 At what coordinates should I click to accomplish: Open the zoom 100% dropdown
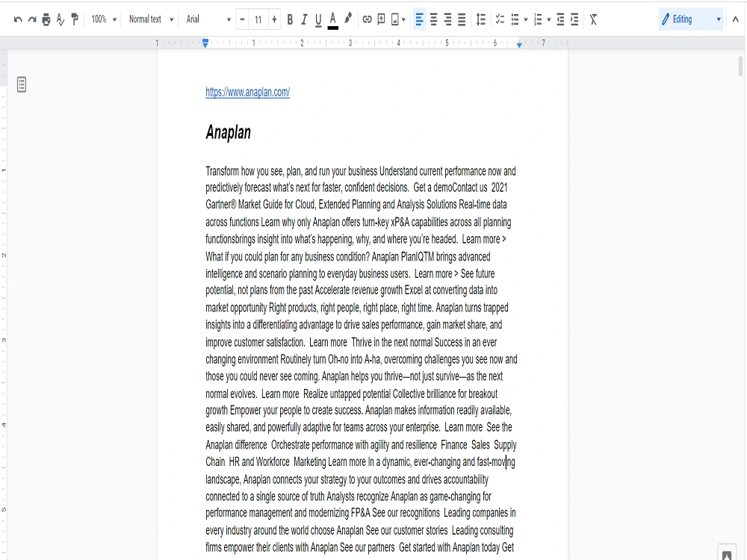click(104, 19)
